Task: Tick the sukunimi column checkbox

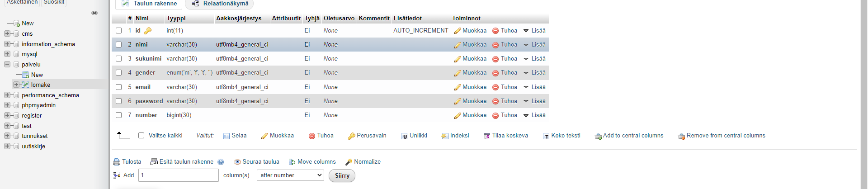Action: click(x=118, y=59)
